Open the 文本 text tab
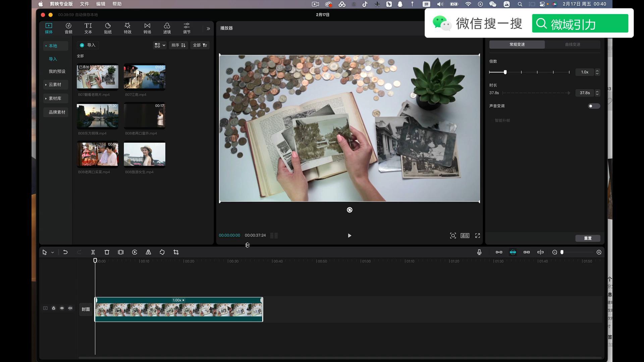 88,28
